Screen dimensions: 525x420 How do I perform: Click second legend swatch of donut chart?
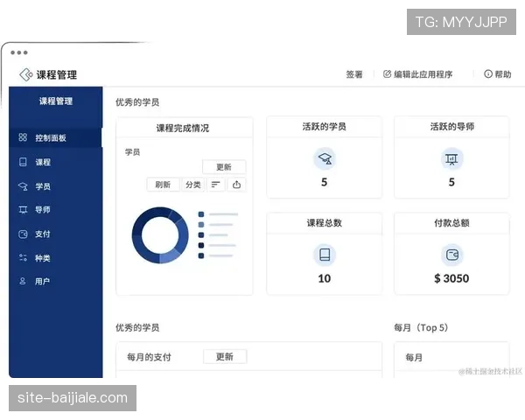201,225
